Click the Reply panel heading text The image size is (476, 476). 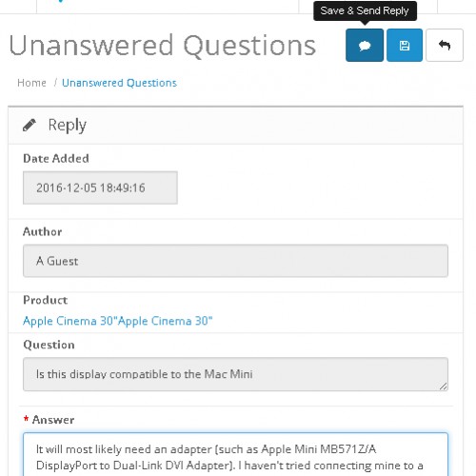point(67,125)
